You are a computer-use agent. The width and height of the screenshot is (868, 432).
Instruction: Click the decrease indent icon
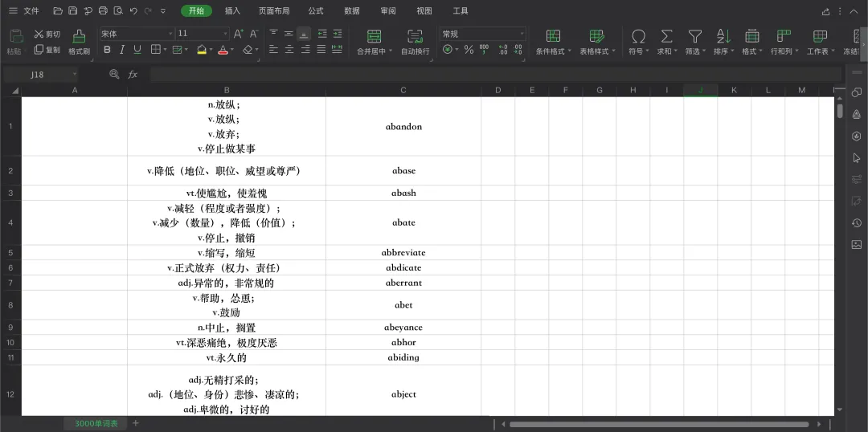(x=321, y=34)
